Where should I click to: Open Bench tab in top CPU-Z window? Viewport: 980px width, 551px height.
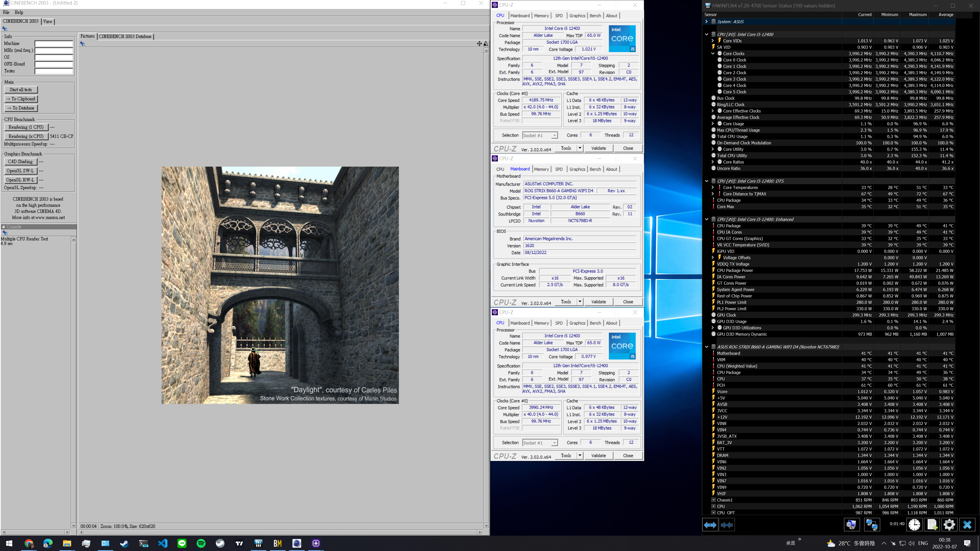click(595, 16)
